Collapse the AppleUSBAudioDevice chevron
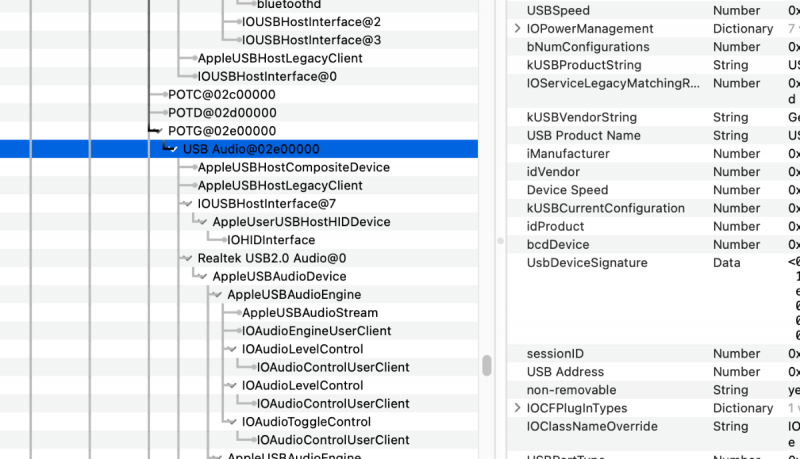The height and width of the screenshot is (459, 800). point(203,277)
